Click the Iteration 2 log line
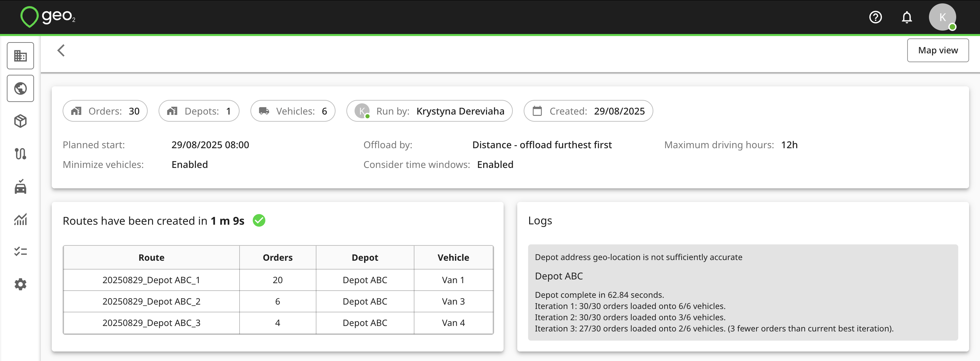This screenshot has height=361, width=980. [630, 317]
